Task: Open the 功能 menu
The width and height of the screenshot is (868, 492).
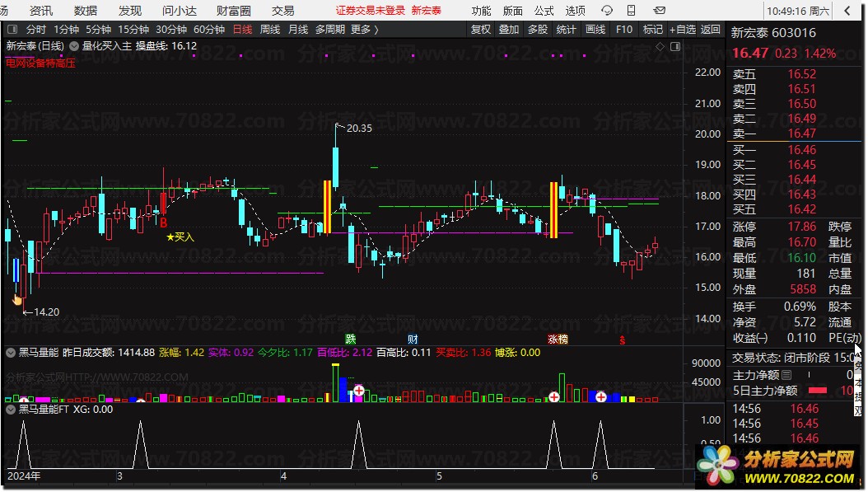Action: pyautogui.click(x=481, y=11)
